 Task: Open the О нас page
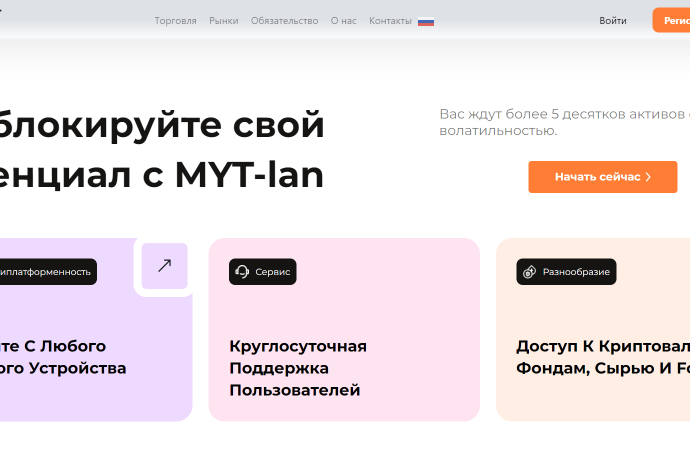coord(343,21)
